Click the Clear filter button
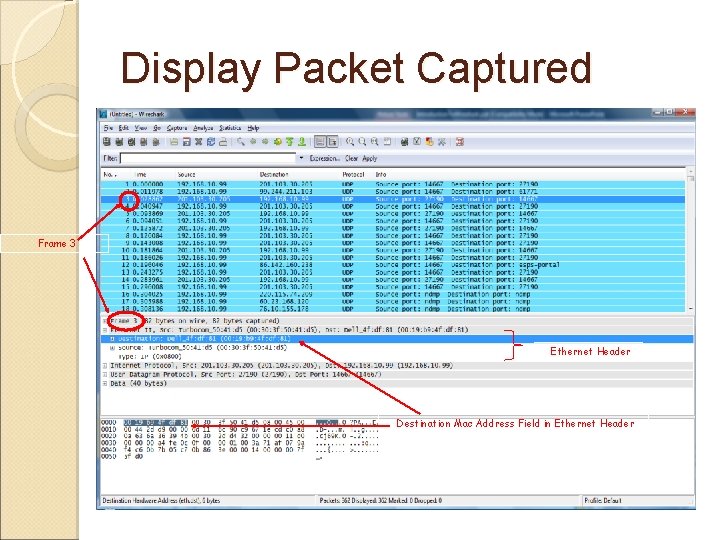The width and height of the screenshot is (720, 540). click(x=352, y=158)
